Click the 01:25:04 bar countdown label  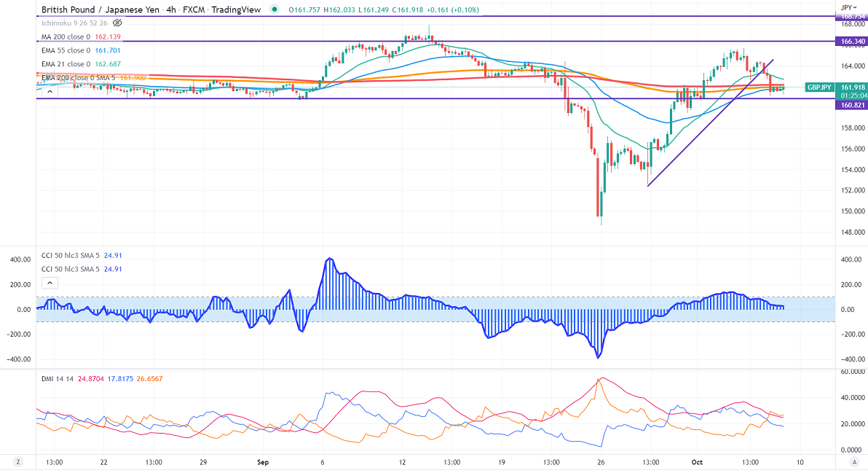click(853, 95)
